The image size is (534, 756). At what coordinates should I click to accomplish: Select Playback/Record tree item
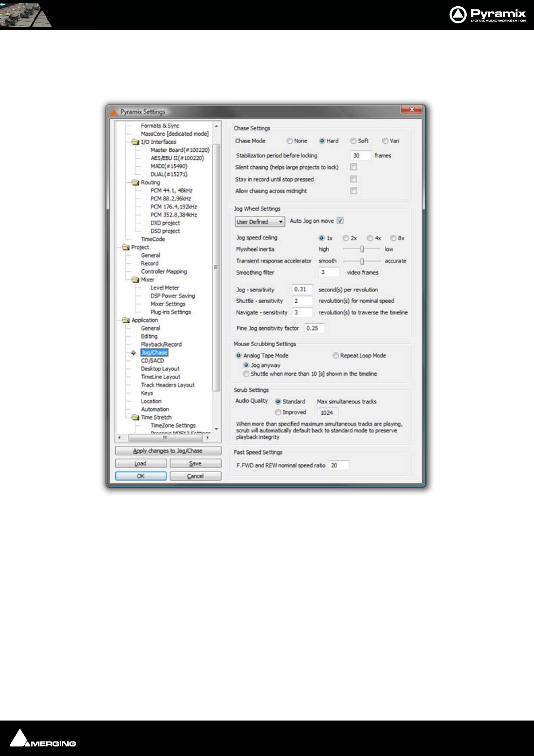click(162, 344)
